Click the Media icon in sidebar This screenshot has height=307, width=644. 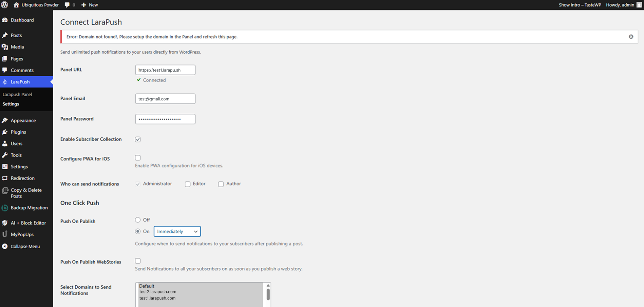click(5, 47)
